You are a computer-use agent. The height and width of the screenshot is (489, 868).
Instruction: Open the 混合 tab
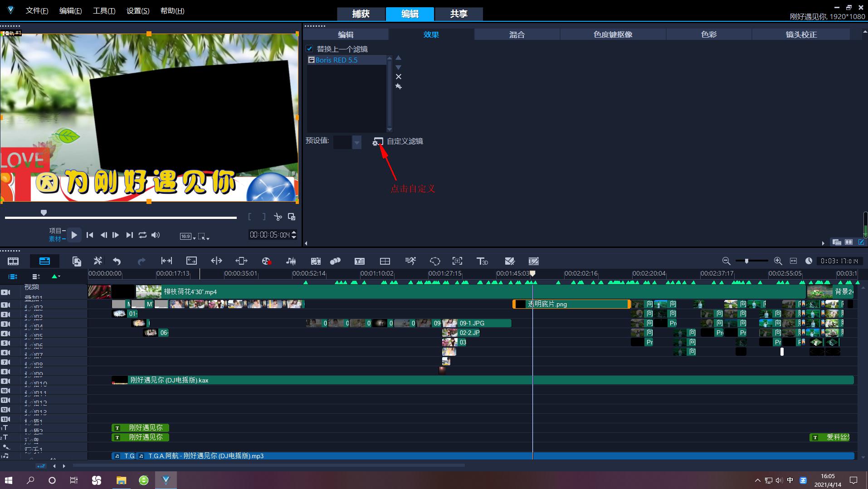pos(517,34)
